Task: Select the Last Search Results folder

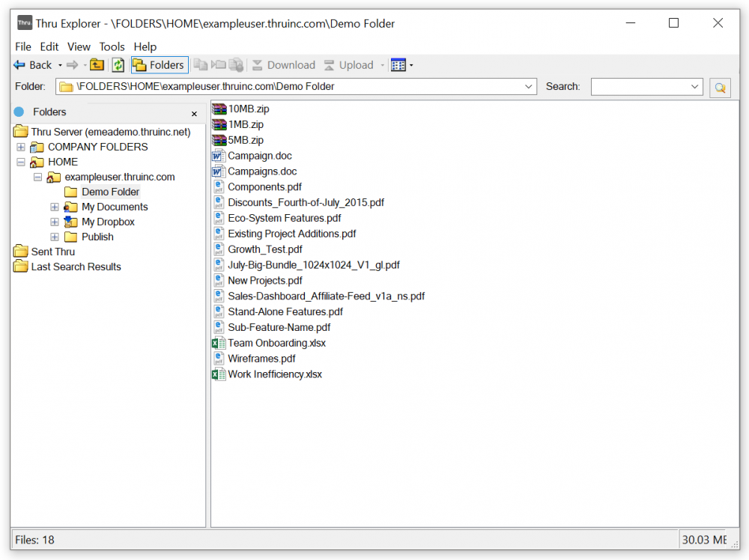Action: click(76, 267)
